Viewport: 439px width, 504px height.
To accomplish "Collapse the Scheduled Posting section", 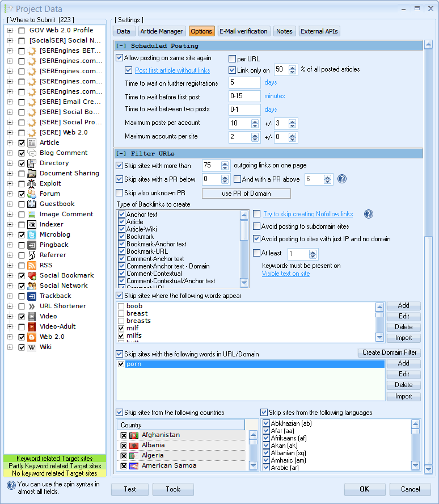I will pos(121,45).
